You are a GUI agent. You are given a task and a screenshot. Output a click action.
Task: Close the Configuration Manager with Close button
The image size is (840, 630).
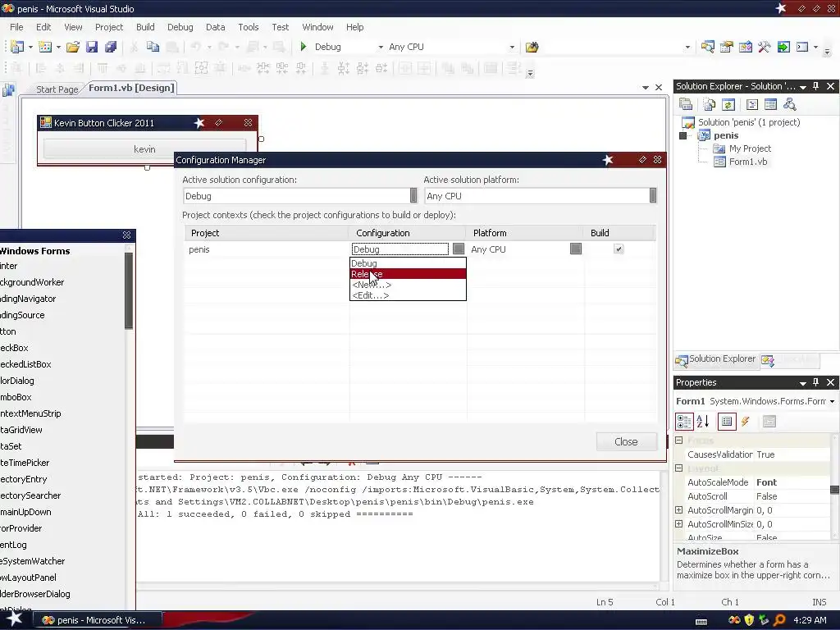tap(626, 441)
